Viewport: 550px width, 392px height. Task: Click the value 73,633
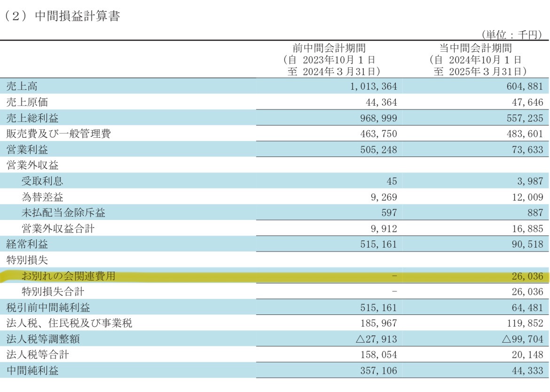pyautogui.click(x=527, y=150)
